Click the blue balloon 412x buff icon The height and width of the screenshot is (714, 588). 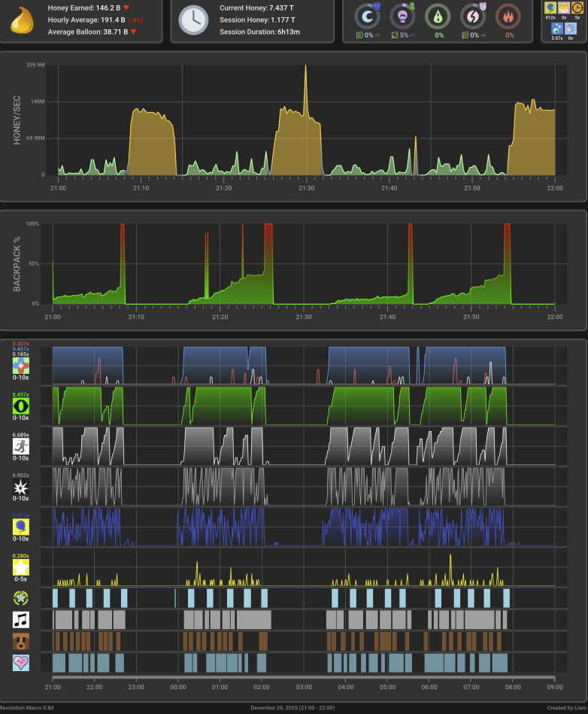click(x=550, y=8)
